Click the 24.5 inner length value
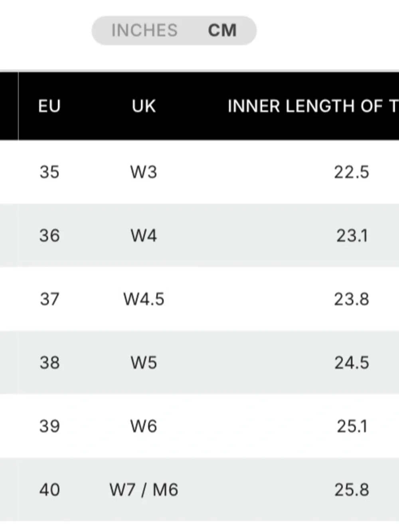Screen dimensions: 399x532 [x=352, y=362]
